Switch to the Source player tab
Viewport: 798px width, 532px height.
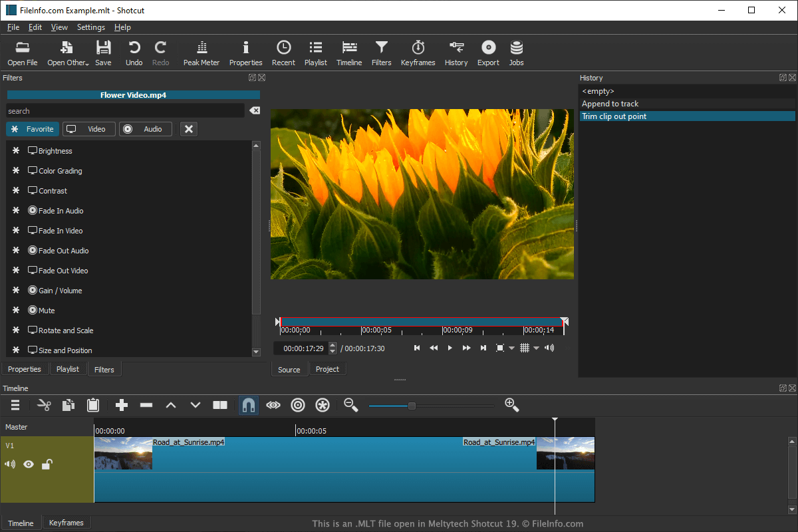(289, 370)
